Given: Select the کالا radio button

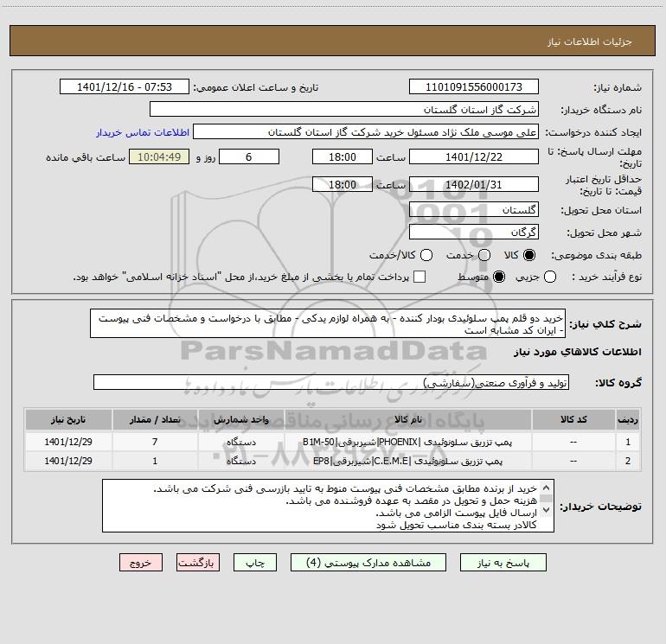Looking at the screenshot, I should (529, 255).
